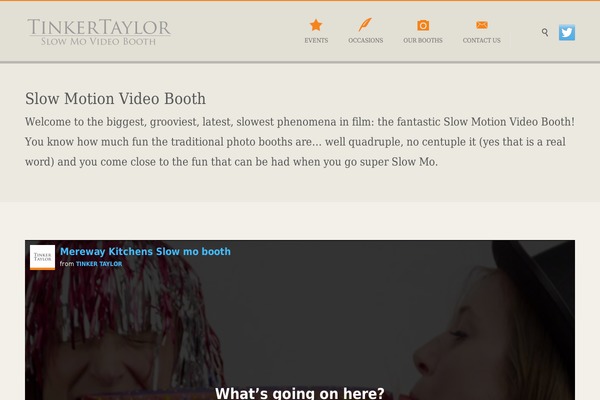
Task: Open site search with magnifier icon
Action: 545,33
